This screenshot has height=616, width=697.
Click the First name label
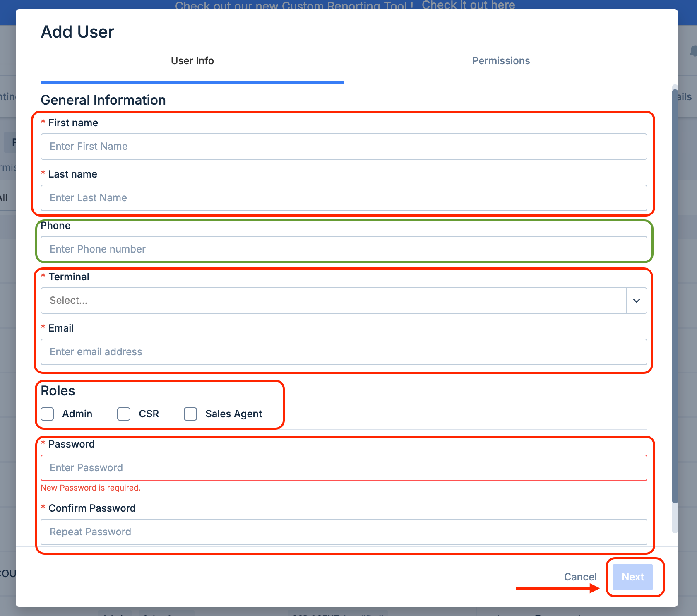(73, 123)
